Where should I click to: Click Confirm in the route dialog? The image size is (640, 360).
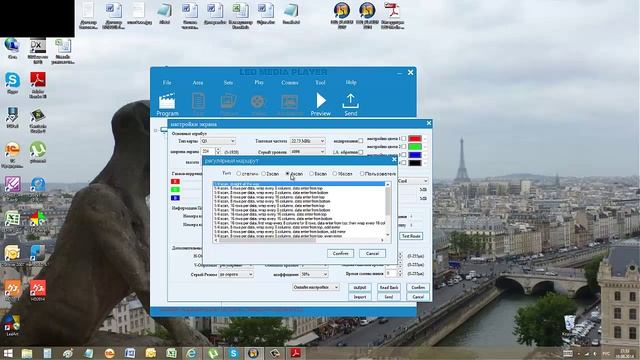tap(340, 253)
